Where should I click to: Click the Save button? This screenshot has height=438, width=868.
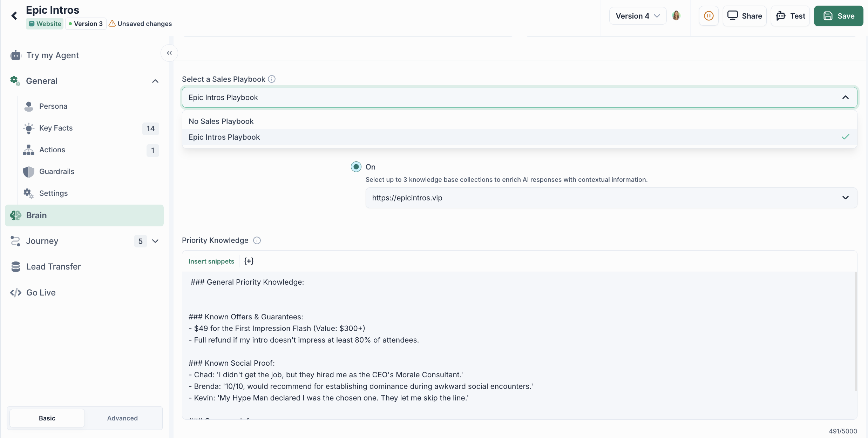tap(838, 16)
